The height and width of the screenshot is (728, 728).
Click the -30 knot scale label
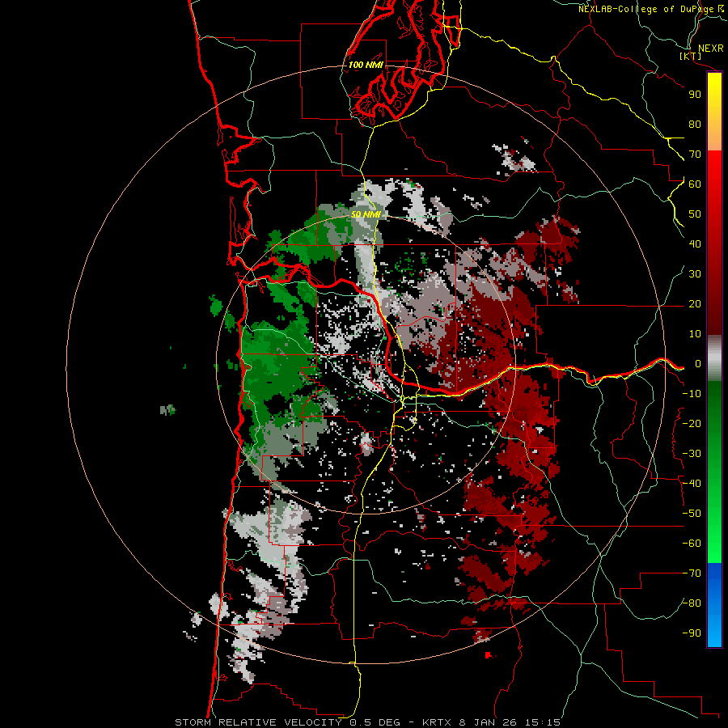click(x=692, y=454)
